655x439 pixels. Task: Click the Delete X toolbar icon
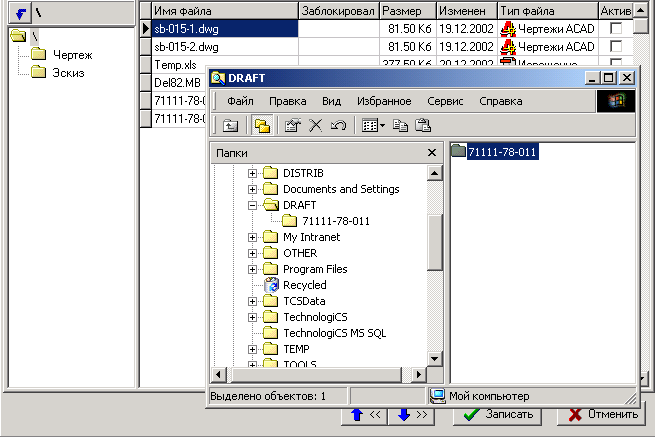pyautogui.click(x=315, y=125)
